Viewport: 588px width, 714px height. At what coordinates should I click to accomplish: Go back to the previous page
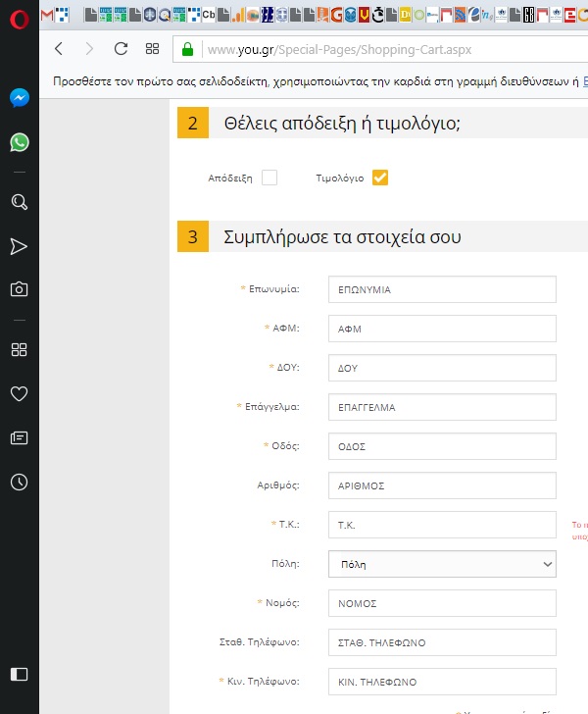pyautogui.click(x=59, y=49)
